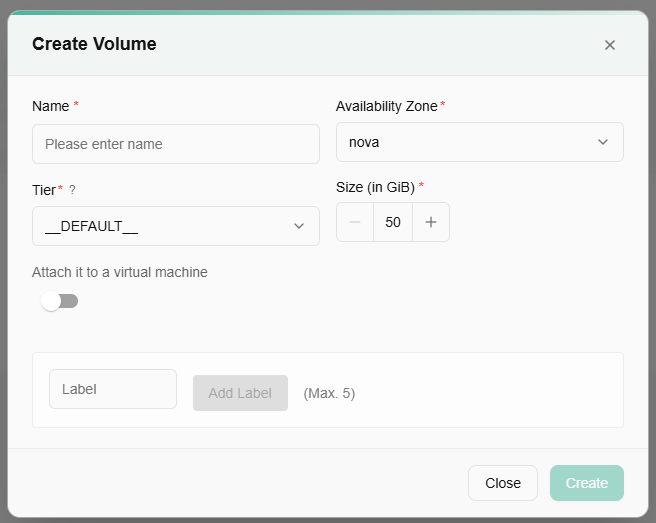Viewport: 656px width, 523px height.
Task: Click the Tier help question mark icon
Action: pos(72,190)
